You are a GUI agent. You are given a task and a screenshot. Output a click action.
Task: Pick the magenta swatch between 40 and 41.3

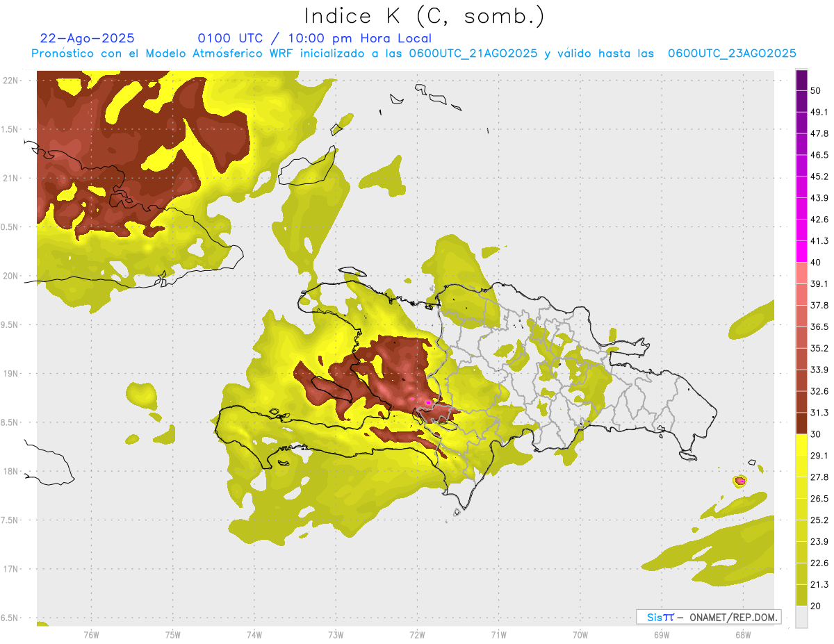tap(801, 251)
